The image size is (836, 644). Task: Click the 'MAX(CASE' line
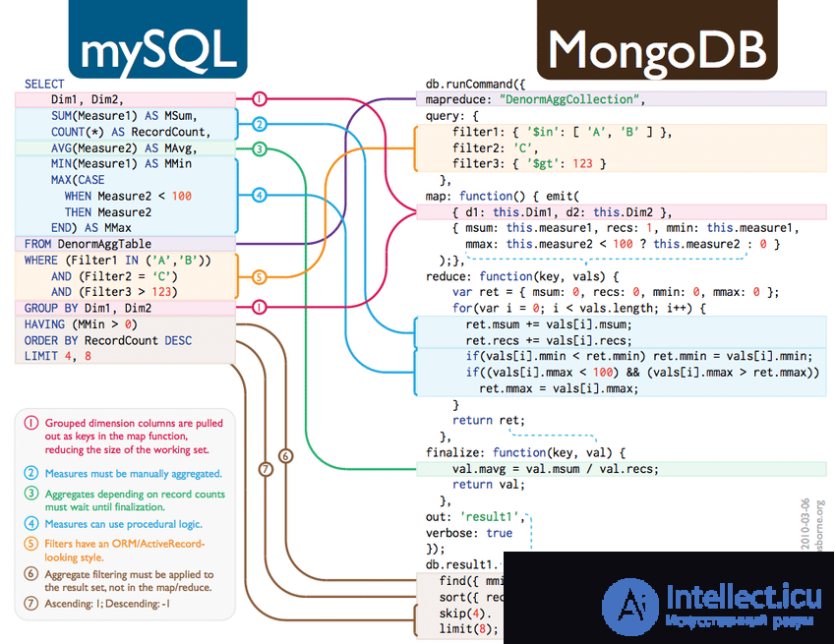coord(78,180)
